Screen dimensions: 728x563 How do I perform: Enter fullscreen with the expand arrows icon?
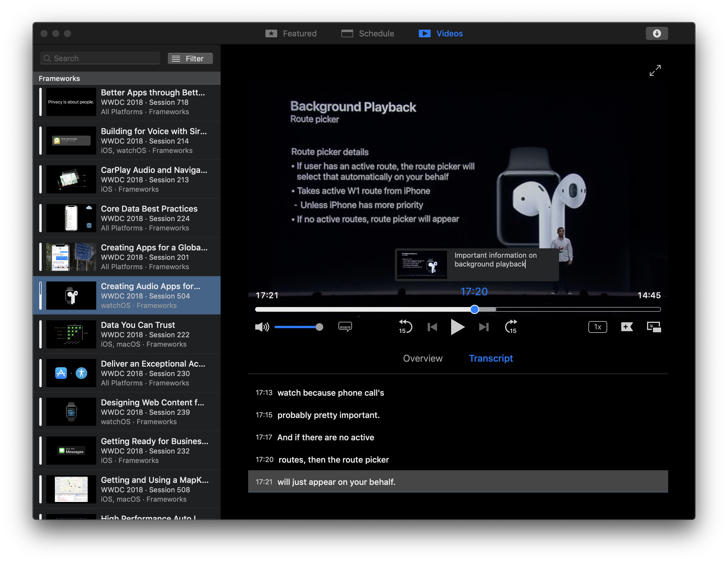click(x=655, y=70)
